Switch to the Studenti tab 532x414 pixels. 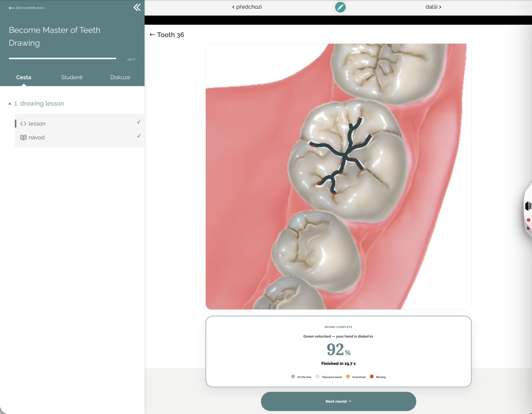(72, 77)
